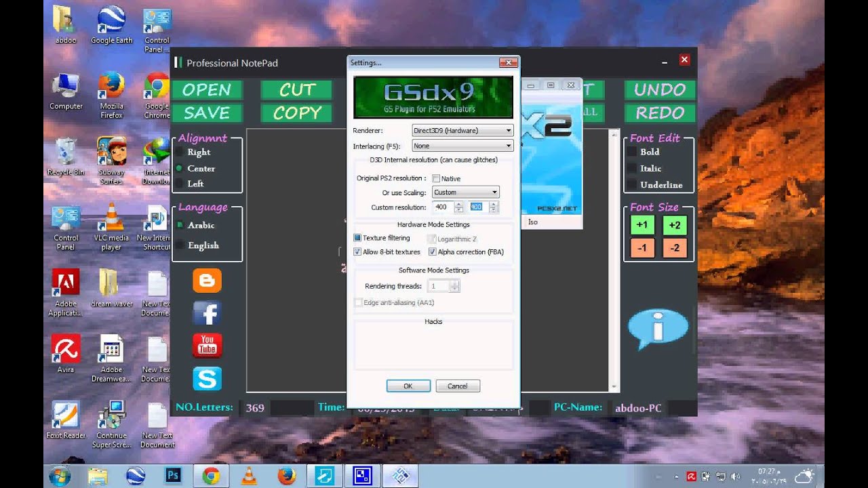Select the Computer desktop icon
The width and height of the screenshot is (868, 488).
(66, 90)
